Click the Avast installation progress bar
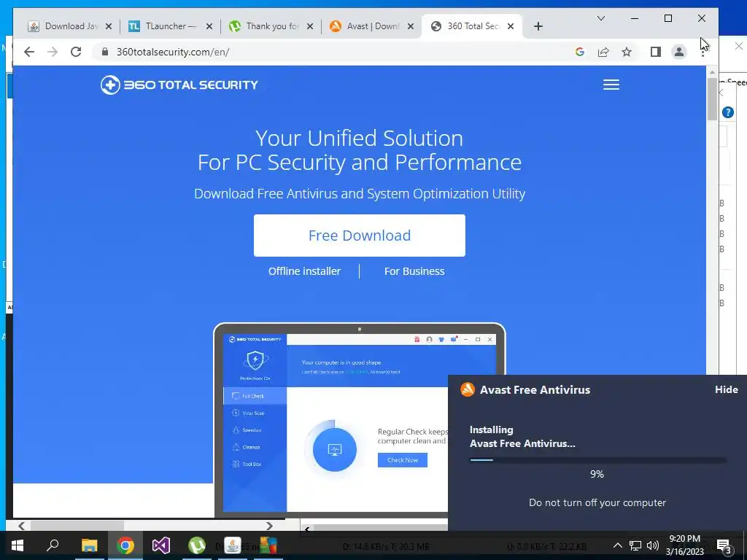 pyautogui.click(x=598, y=460)
